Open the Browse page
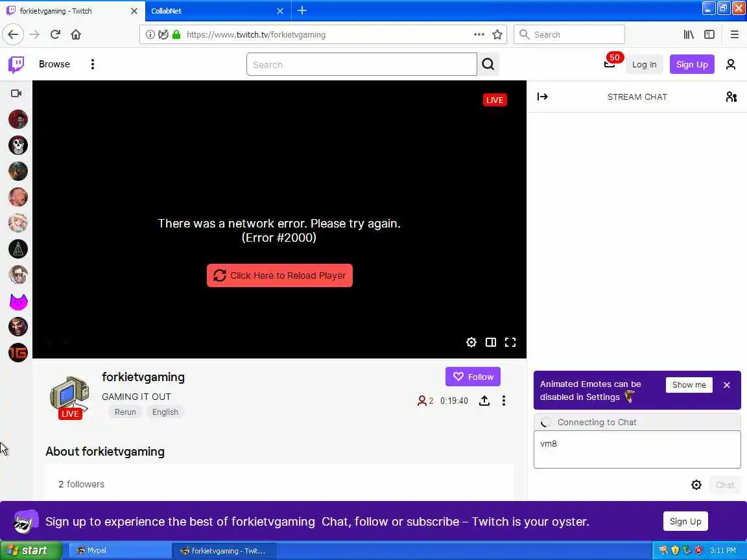 (54, 64)
